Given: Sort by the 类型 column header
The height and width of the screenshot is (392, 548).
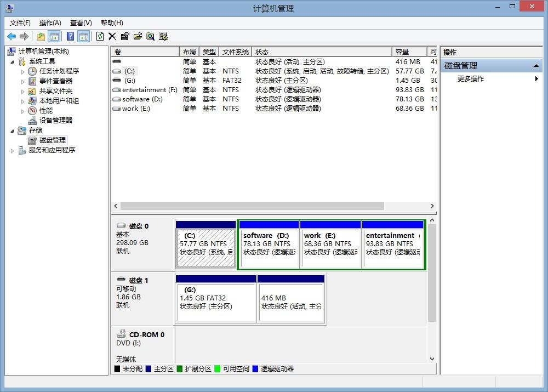Looking at the screenshot, I should point(209,52).
